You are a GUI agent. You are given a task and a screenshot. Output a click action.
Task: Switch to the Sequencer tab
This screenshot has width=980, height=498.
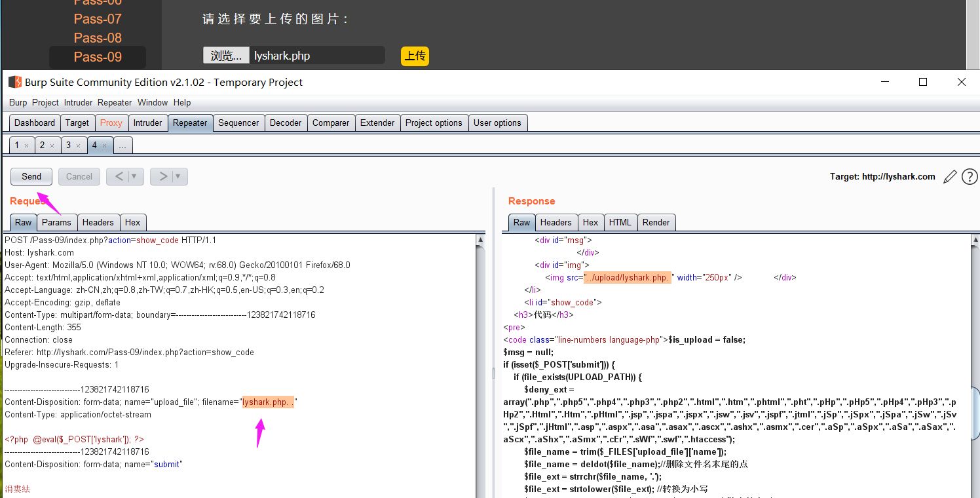click(238, 123)
